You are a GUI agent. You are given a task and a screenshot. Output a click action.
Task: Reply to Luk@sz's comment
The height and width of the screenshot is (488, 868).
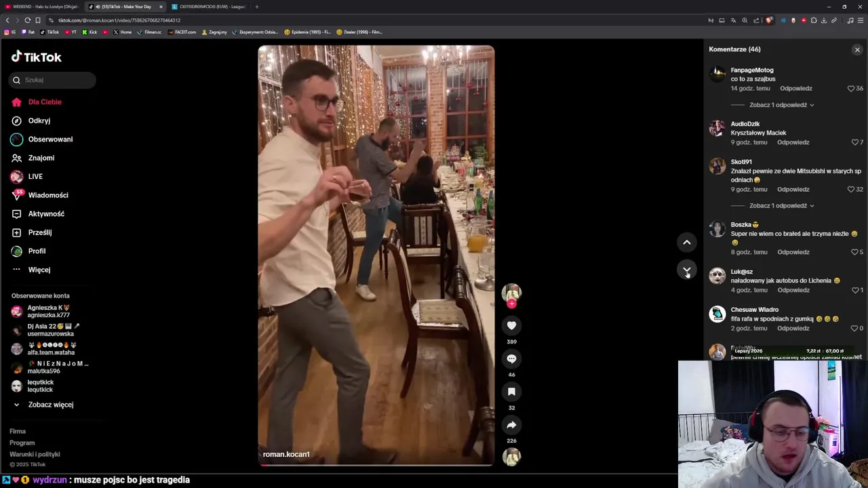coord(793,290)
